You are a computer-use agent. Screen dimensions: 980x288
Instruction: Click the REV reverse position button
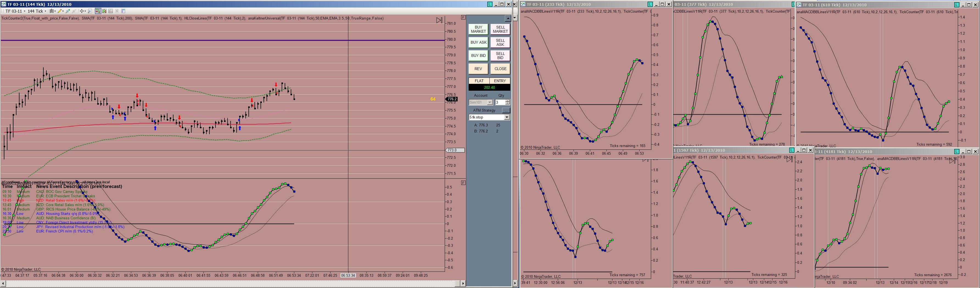[478, 69]
